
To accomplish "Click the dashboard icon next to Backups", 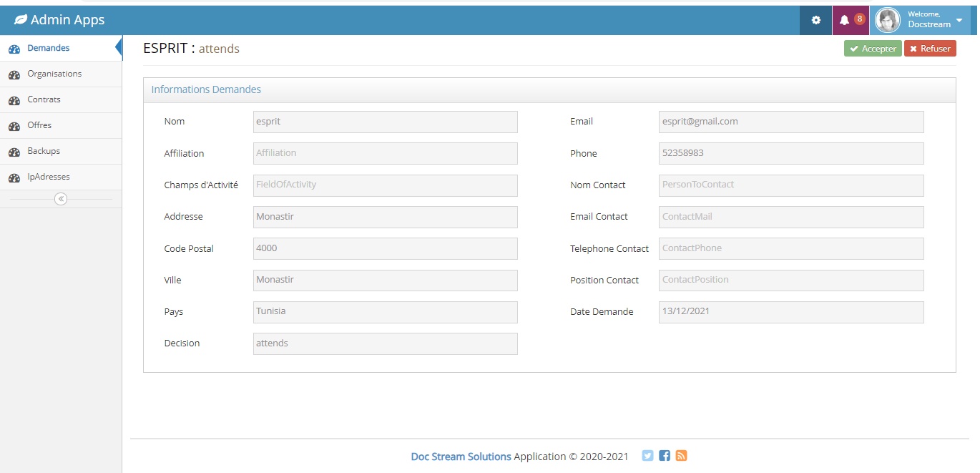I will pos(14,152).
